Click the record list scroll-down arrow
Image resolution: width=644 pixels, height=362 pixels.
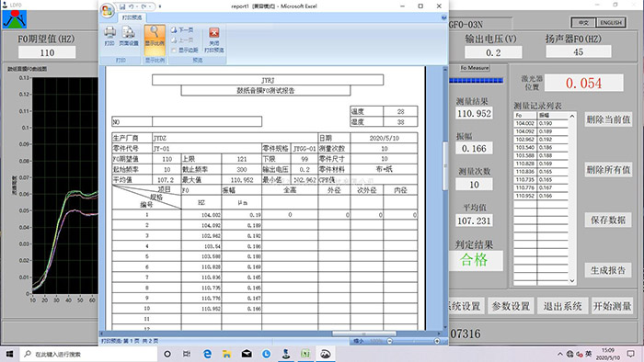(571, 281)
